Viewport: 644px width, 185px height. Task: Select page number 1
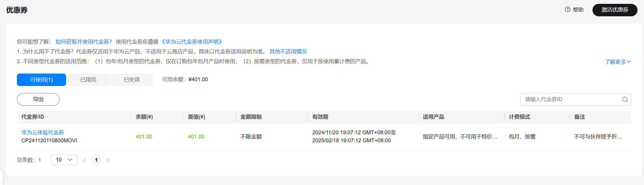click(96, 160)
